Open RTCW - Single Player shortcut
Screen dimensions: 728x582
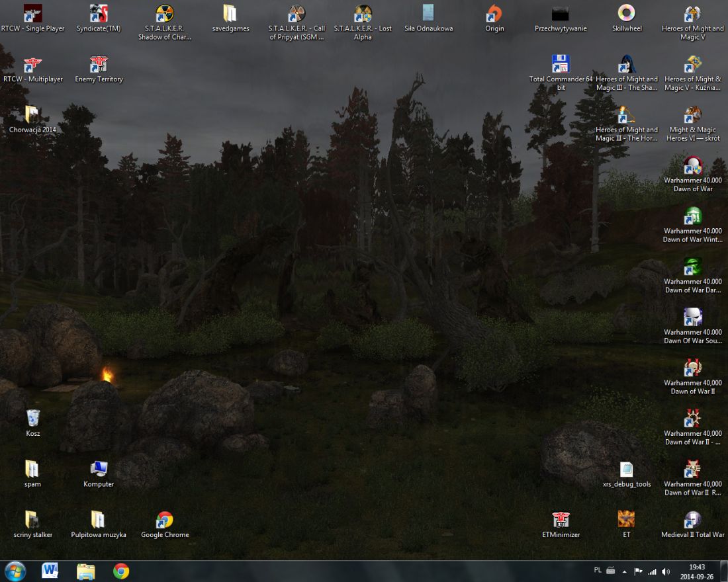click(x=32, y=14)
